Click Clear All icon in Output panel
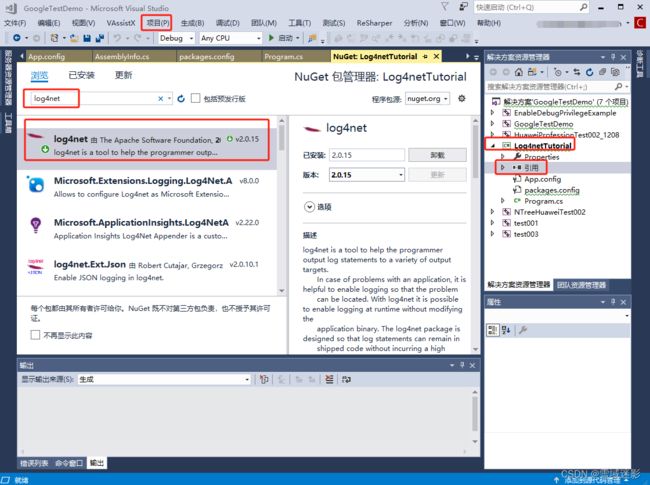650x485 pixels. pos(329,379)
